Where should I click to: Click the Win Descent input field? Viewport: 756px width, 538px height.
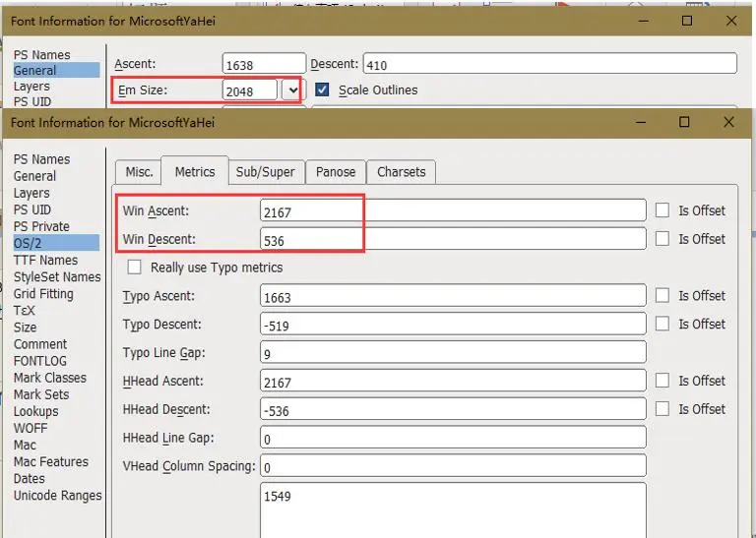(453, 239)
